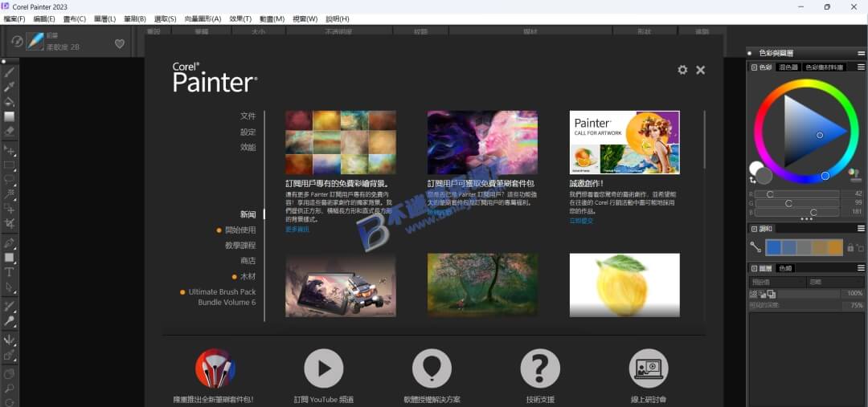
Task: Expand the RGB sliders three-dot handle
Action: (x=807, y=219)
